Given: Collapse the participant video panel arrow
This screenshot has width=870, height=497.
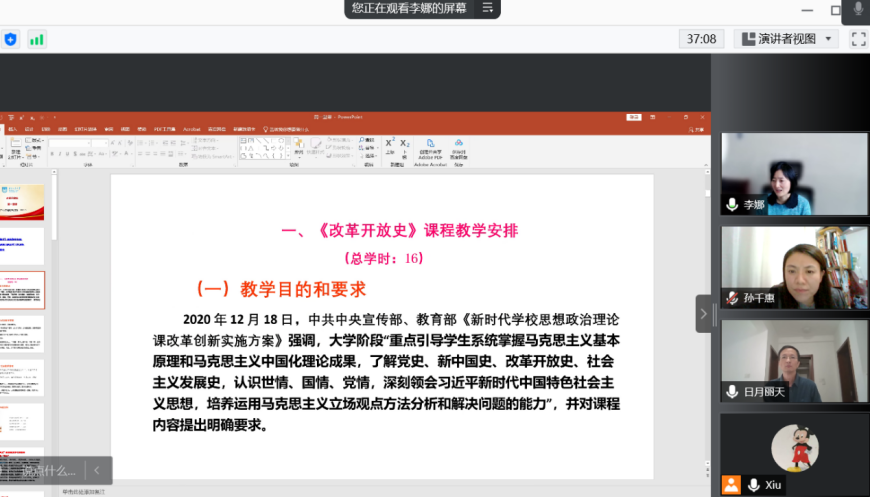Looking at the screenshot, I should point(703,313).
